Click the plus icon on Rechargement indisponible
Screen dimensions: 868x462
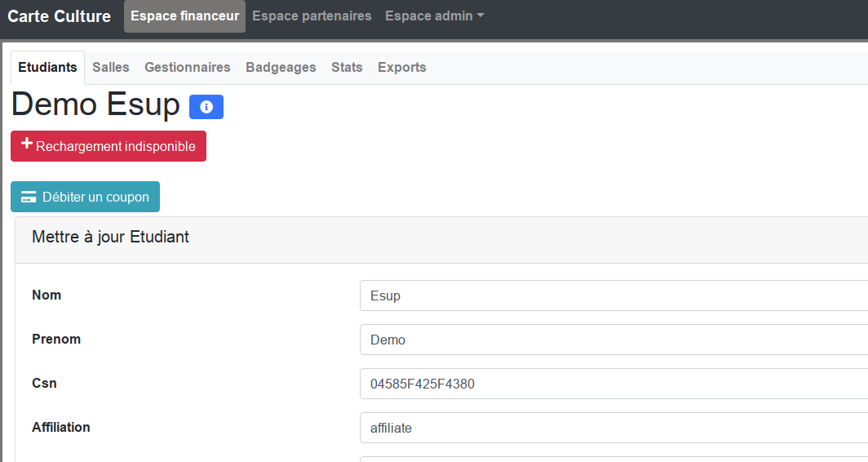click(x=26, y=144)
